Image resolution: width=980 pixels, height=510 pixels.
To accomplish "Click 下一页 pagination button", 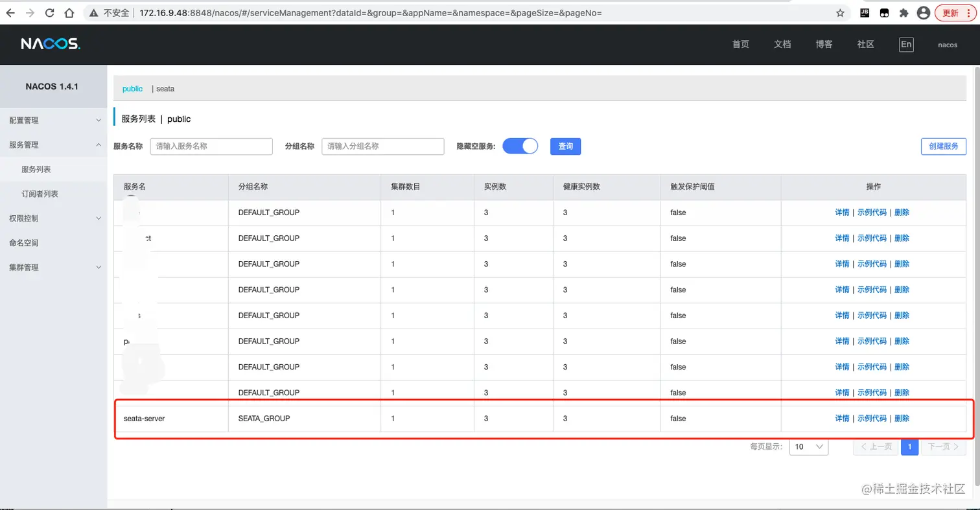I will click(x=944, y=446).
